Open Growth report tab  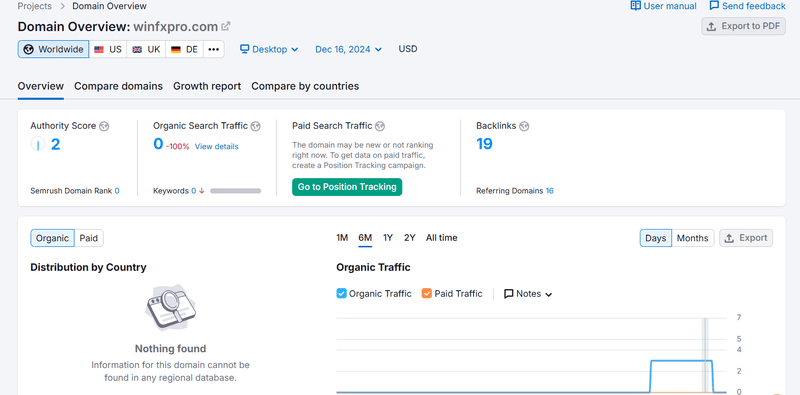[207, 86]
